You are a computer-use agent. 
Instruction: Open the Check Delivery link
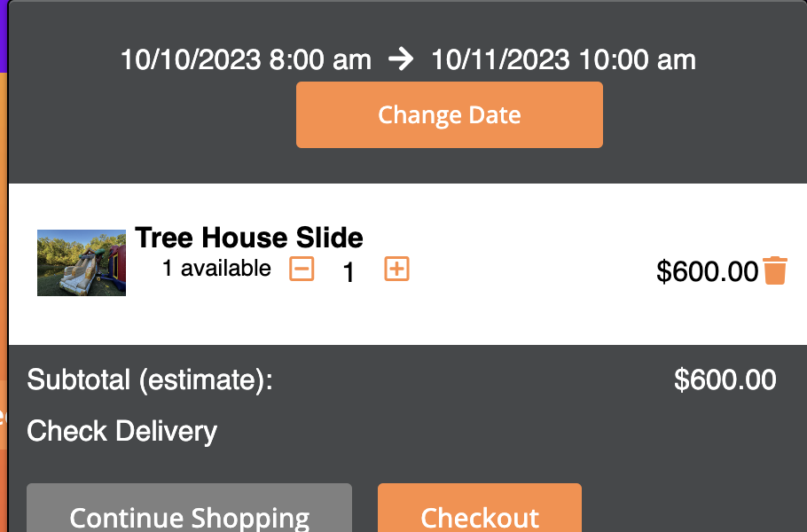click(121, 432)
